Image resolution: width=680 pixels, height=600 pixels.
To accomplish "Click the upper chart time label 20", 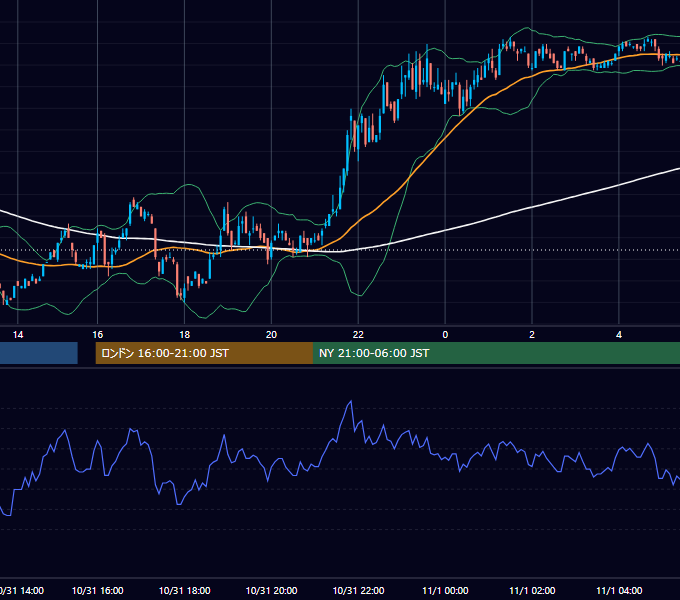I will click(271, 335).
